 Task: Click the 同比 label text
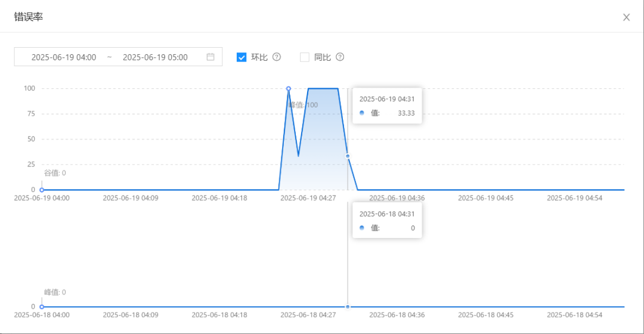[x=323, y=57]
